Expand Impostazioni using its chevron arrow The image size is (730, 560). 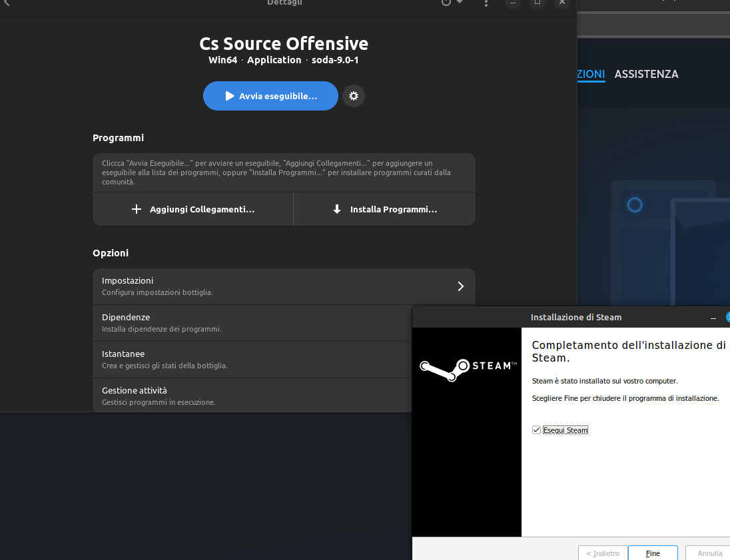(460, 286)
